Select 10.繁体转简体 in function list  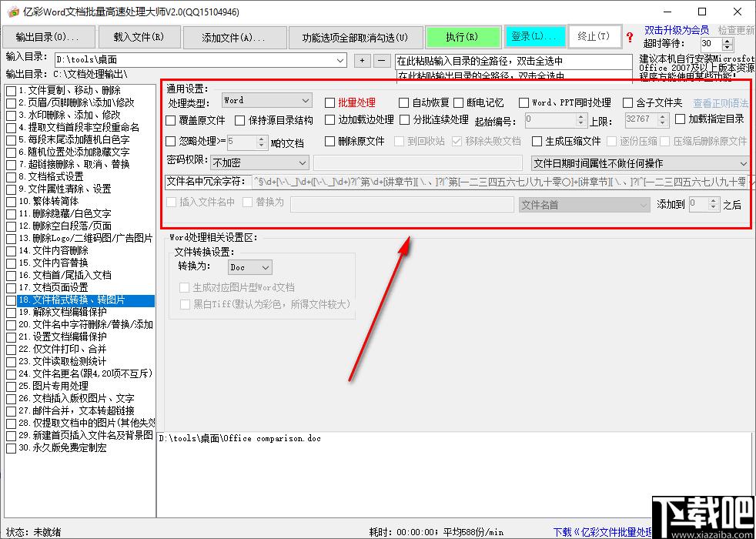click(x=49, y=201)
